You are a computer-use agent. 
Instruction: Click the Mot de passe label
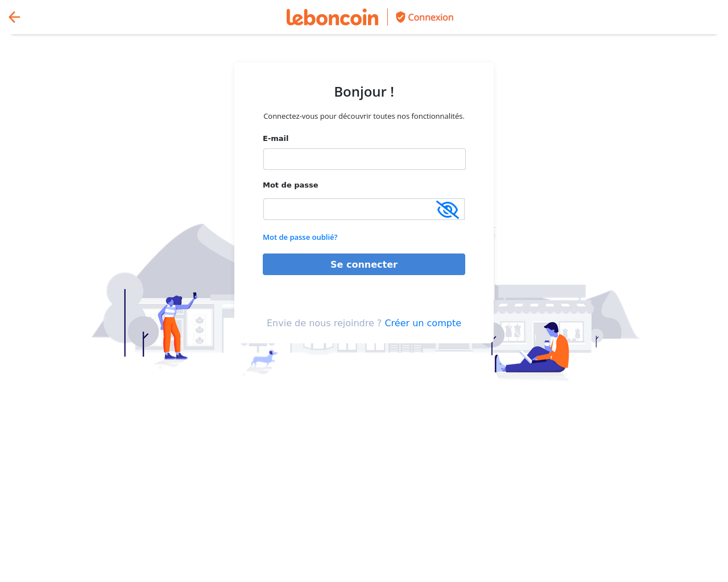(x=291, y=185)
